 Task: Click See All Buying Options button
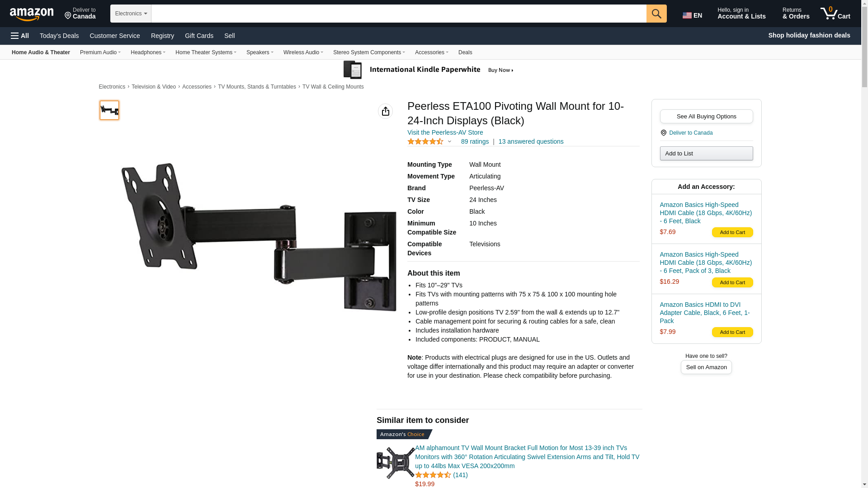click(x=706, y=117)
